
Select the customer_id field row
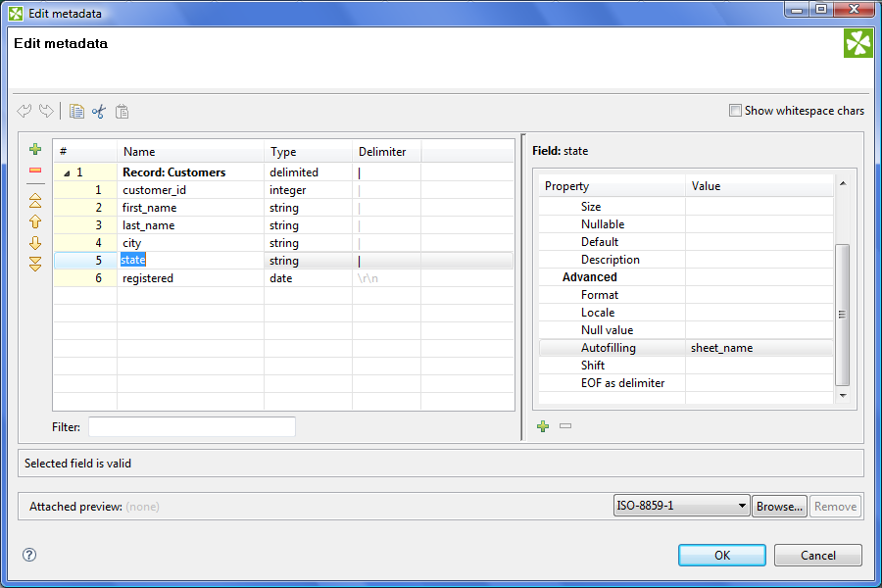[x=283, y=189]
